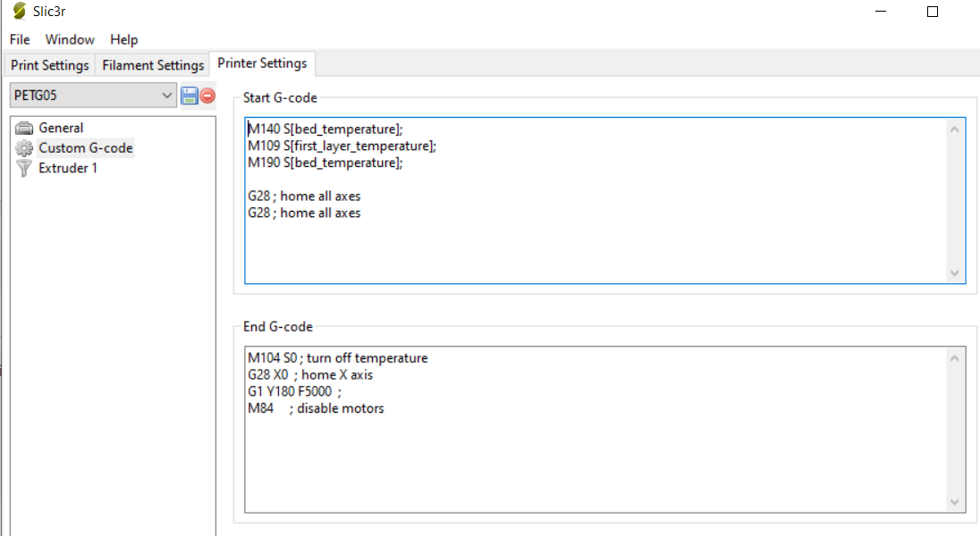Click the save preset floppy disk icon
The image size is (980, 536).
point(190,96)
